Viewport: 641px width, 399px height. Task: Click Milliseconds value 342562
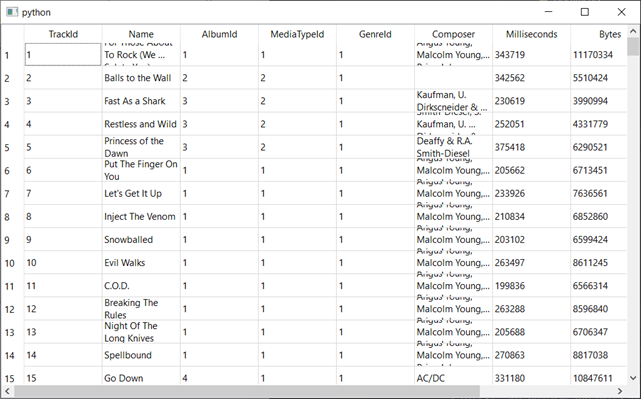tap(531, 78)
